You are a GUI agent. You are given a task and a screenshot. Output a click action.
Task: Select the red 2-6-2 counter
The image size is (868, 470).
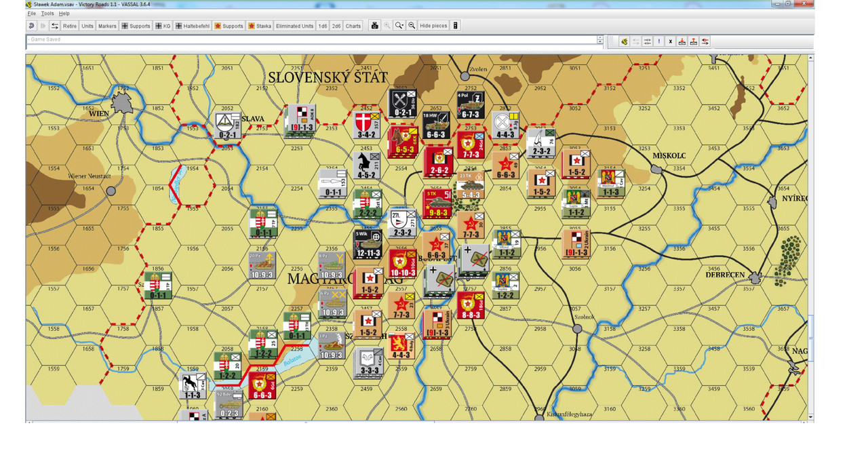click(x=438, y=161)
